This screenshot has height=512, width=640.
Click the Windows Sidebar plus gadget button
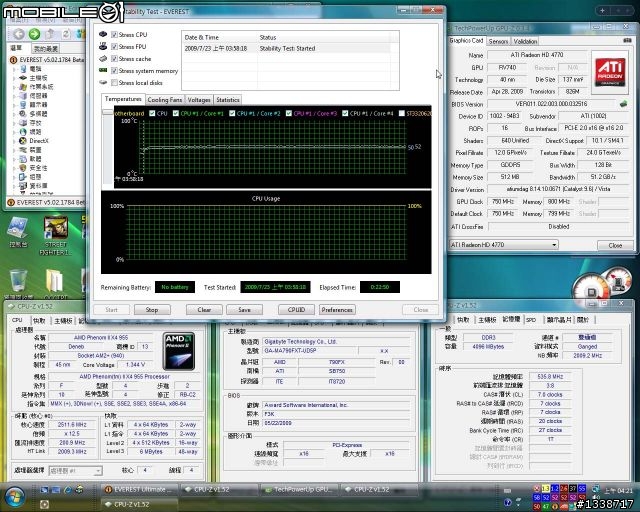click(x=602, y=11)
